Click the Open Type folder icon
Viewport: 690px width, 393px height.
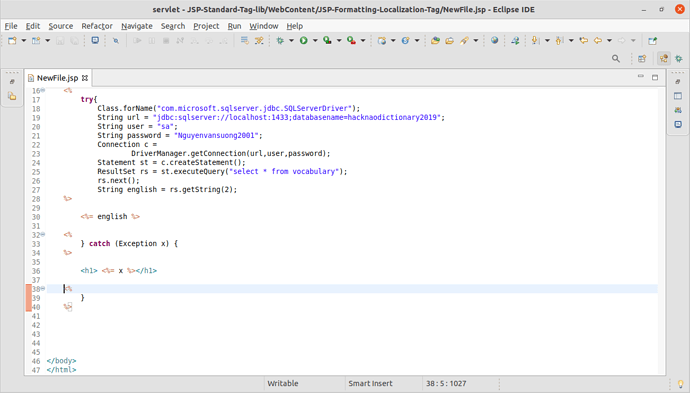point(435,40)
